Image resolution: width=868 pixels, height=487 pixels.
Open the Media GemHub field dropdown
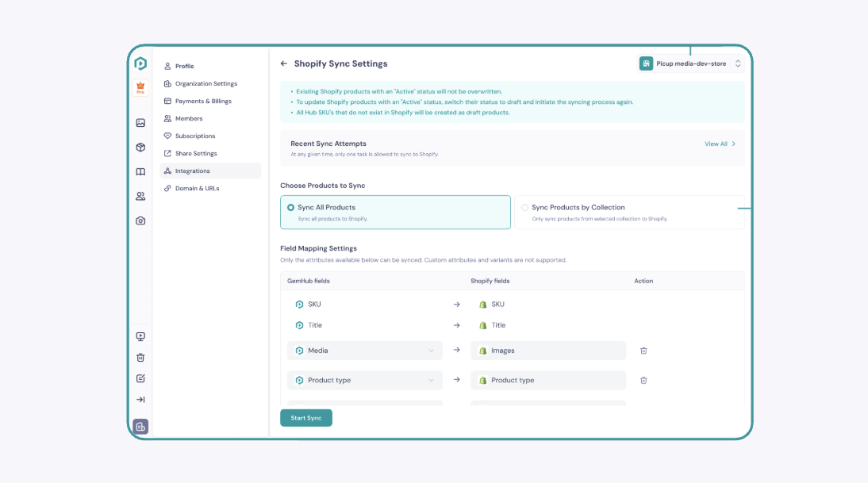pos(365,351)
